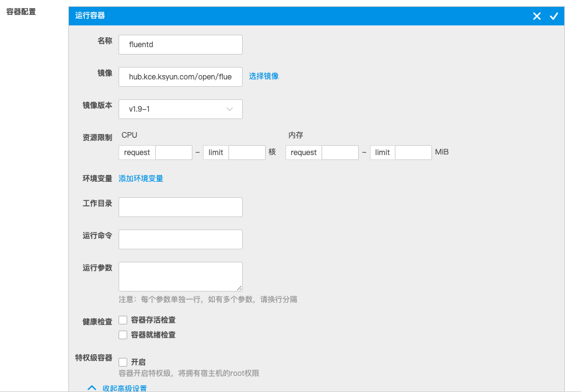Click the chevron beside 收起高级设置

pos(92,388)
